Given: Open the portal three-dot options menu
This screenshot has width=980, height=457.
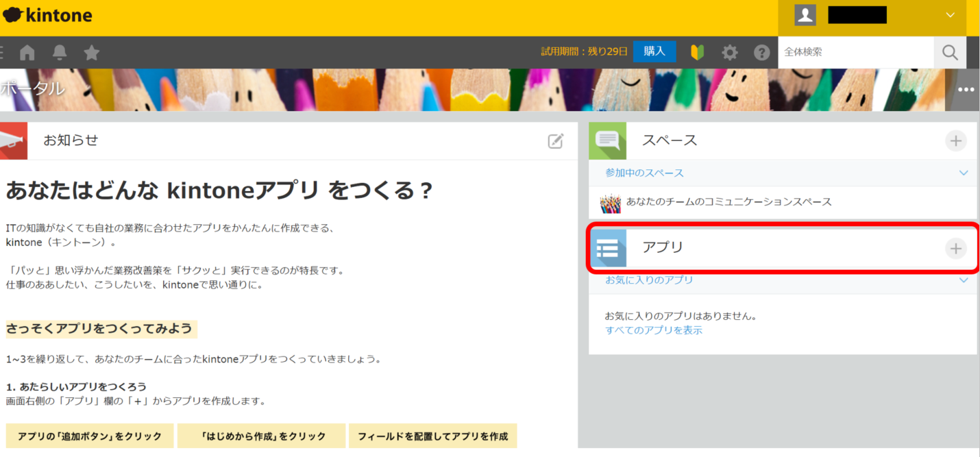Looking at the screenshot, I should 966,90.
